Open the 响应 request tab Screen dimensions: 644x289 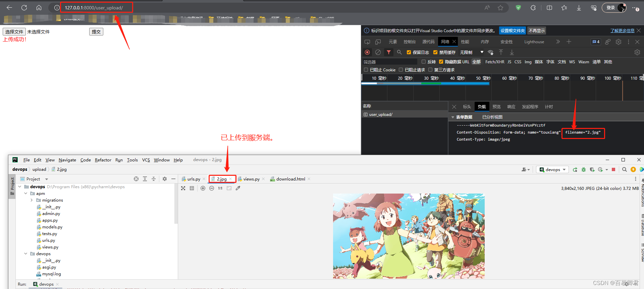coord(511,107)
